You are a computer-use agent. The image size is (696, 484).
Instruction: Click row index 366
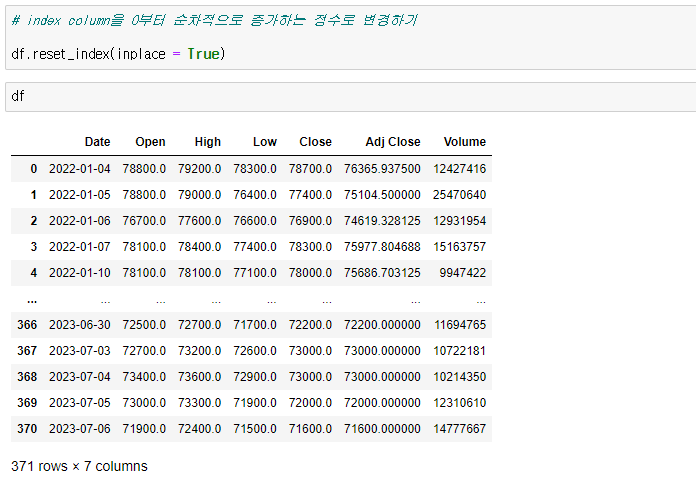[27, 325]
